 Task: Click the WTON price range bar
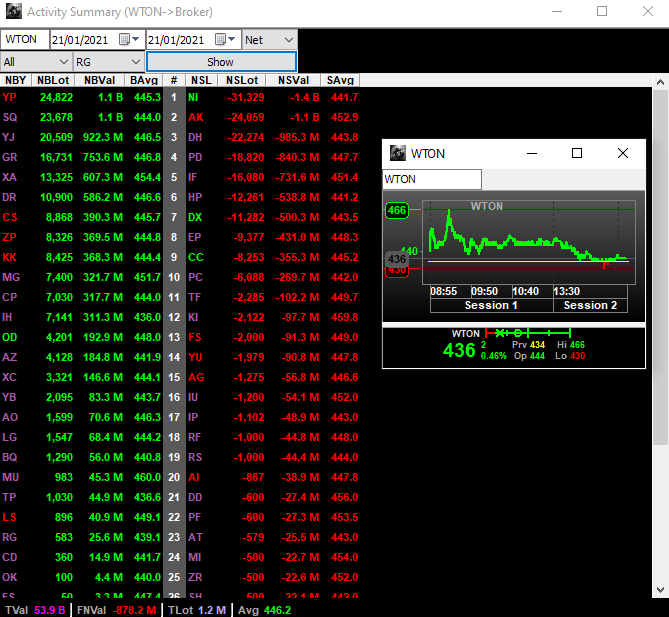point(528,333)
